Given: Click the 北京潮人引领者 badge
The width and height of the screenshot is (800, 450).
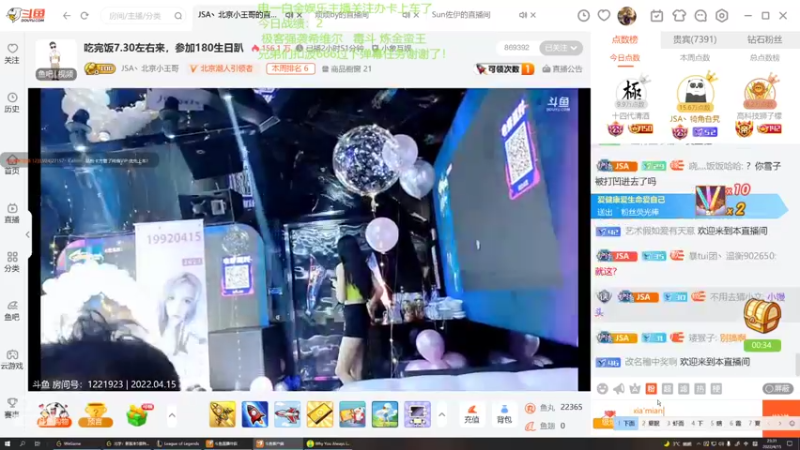Looking at the screenshot, I should click(x=221, y=68).
